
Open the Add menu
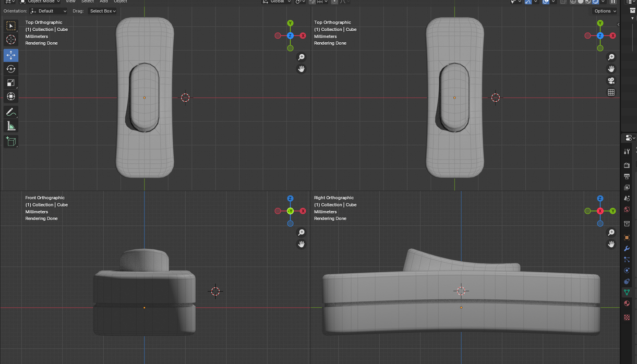point(104,2)
